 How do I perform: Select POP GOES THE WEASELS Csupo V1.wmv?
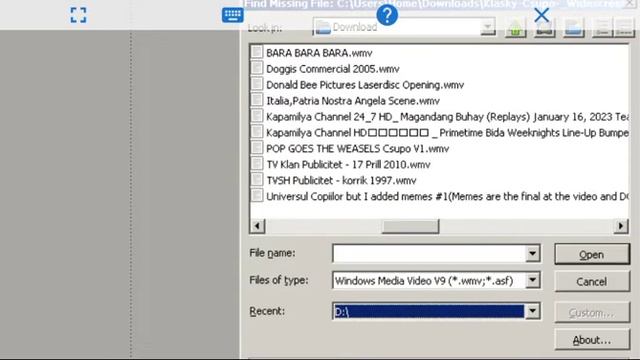[358, 149]
